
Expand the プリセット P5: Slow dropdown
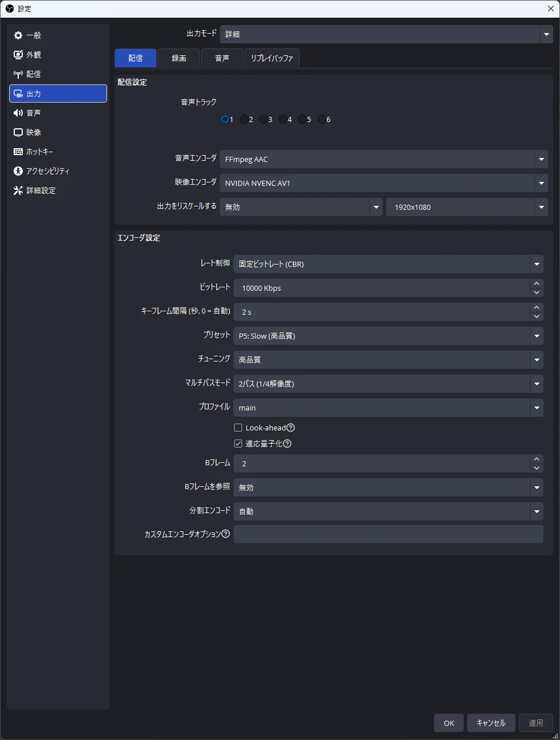point(536,336)
